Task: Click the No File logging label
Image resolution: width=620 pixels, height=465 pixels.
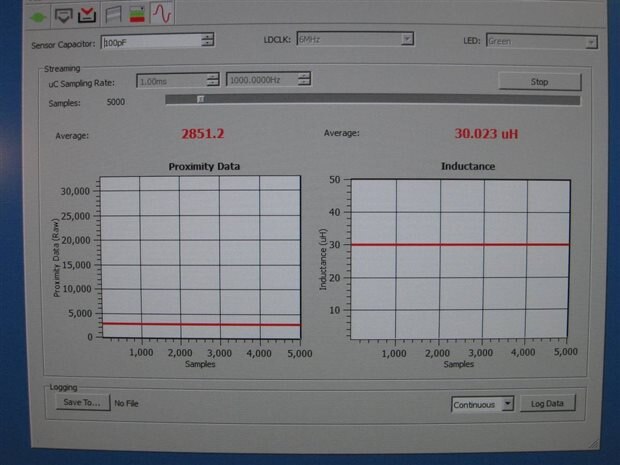Action: click(126, 404)
